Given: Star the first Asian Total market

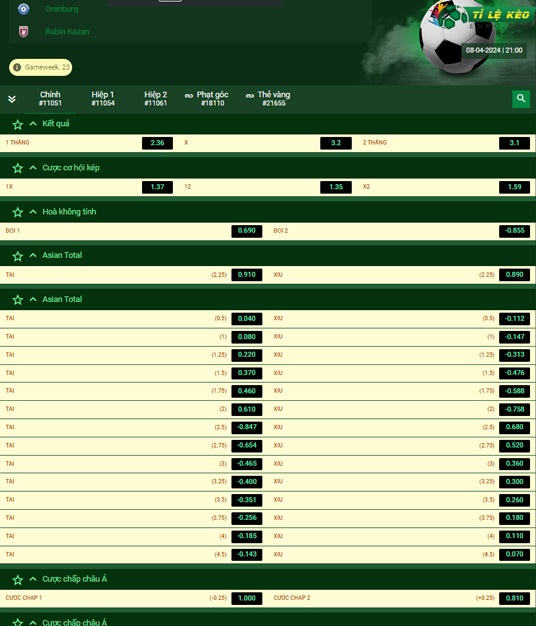Looking at the screenshot, I should [x=18, y=256].
